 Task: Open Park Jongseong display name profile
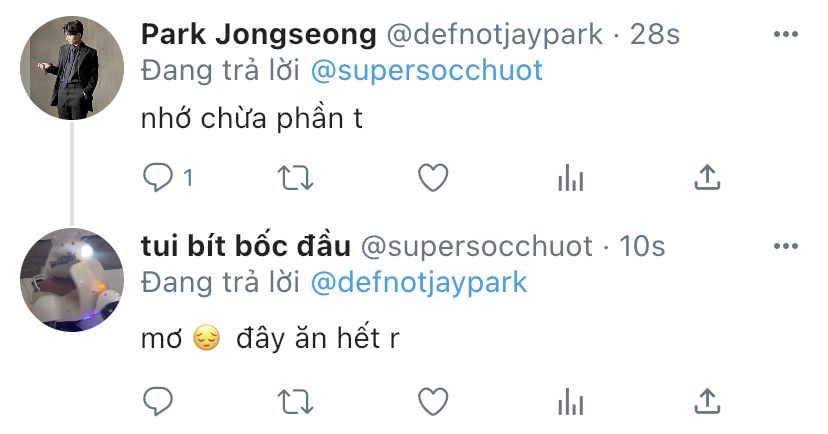[x=259, y=35]
